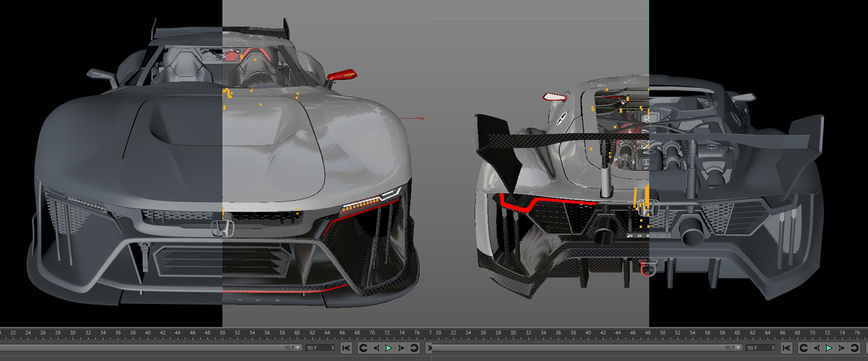The width and height of the screenshot is (868, 361).
Task: Jump to the first frame in the left timeline
Action: [x=346, y=347]
